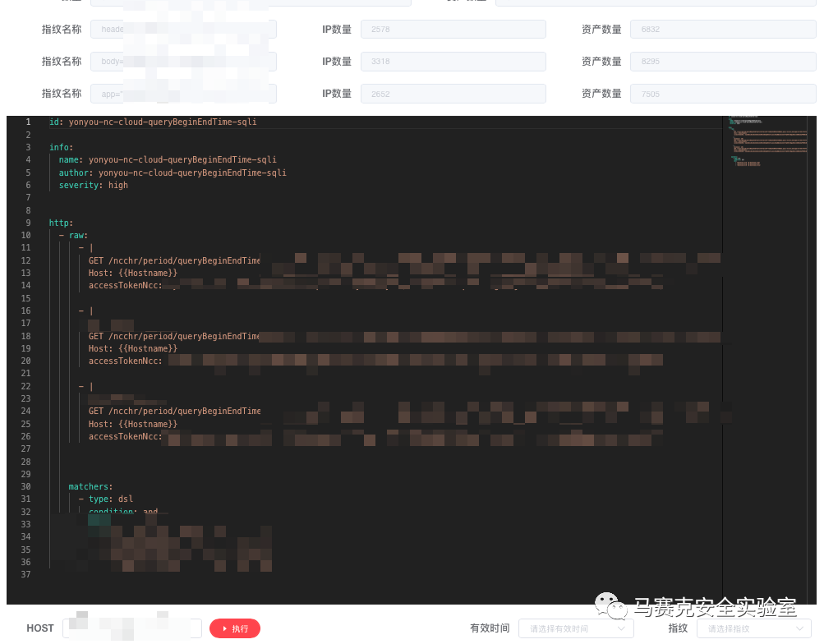The height and width of the screenshot is (644, 824).
Task: Click the red 执行 execute button
Action: point(234,628)
